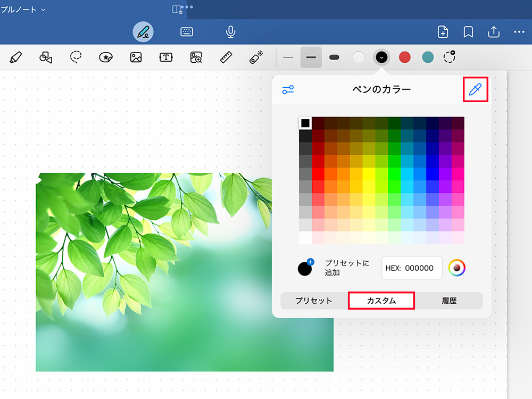Viewport: 532px width, 399px height.
Task: Choose the thick stroke width
Action: [x=334, y=57]
